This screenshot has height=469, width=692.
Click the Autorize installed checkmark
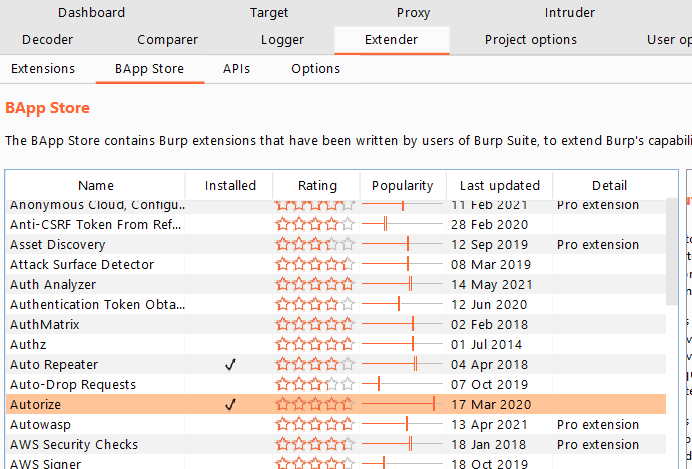[230, 405]
